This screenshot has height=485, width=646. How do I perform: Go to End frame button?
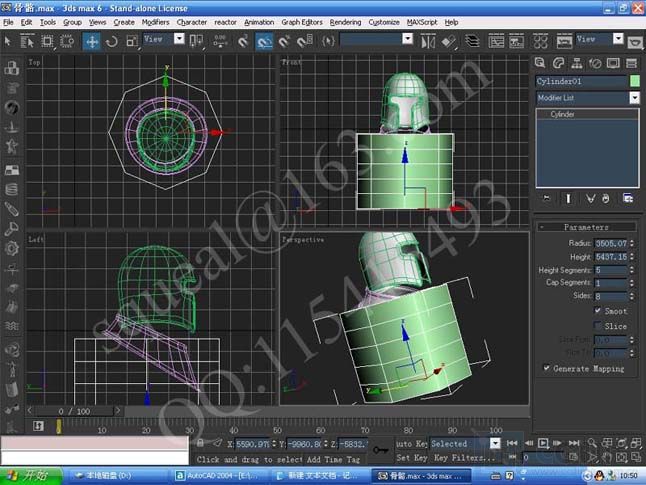tap(574, 443)
